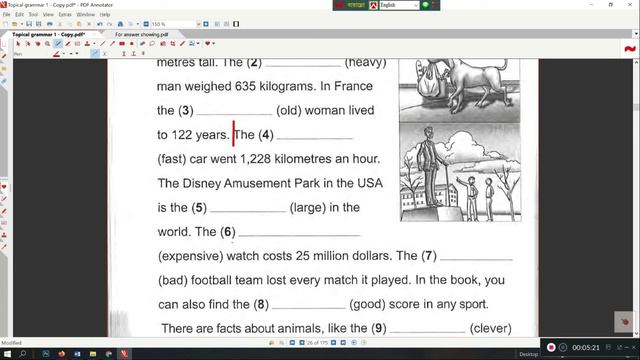The height and width of the screenshot is (360, 640).
Task: Click the Print icon
Action: coord(50,24)
